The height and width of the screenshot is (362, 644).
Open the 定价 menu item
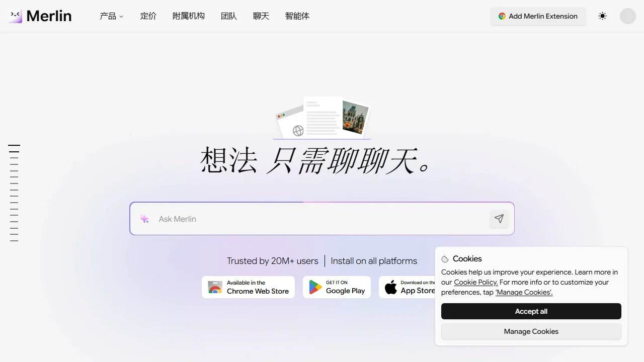[148, 16]
